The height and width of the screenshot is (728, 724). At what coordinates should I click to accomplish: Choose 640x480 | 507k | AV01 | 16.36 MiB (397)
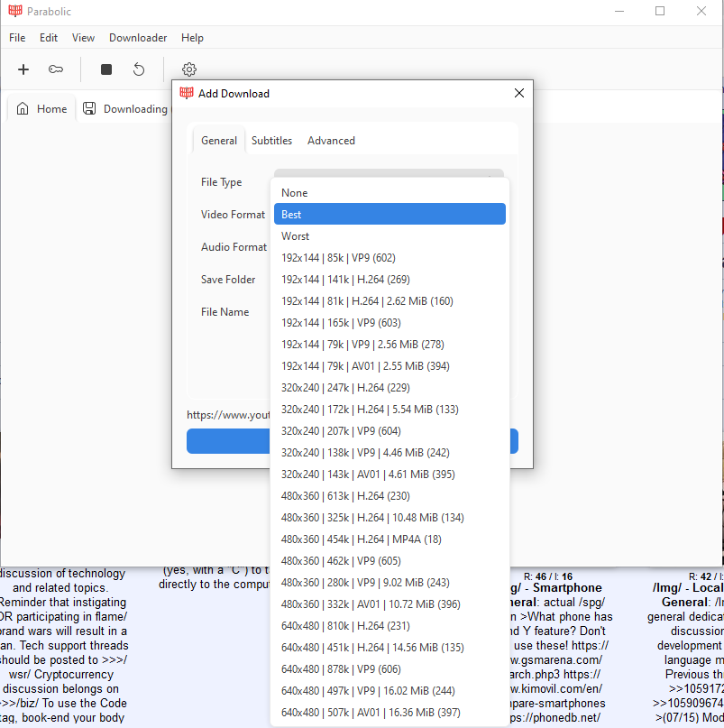point(389,713)
